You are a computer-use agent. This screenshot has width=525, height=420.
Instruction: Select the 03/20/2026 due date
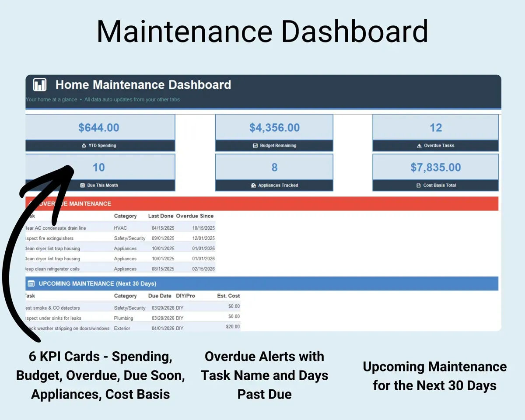click(163, 308)
